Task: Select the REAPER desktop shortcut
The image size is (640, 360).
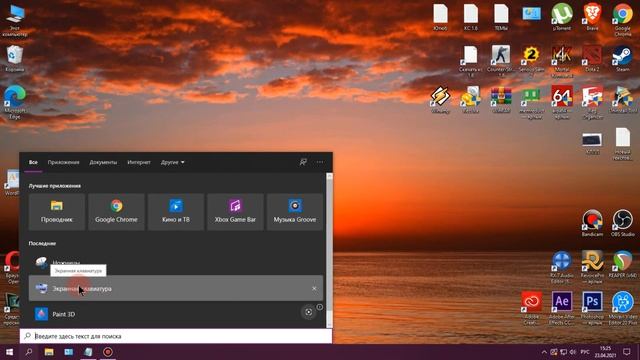Action: pyautogui.click(x=622, y=264)
